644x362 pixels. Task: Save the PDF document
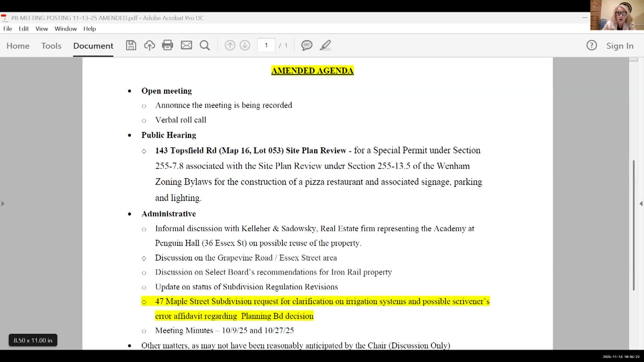pyautogui.click(x=131, y=45)
